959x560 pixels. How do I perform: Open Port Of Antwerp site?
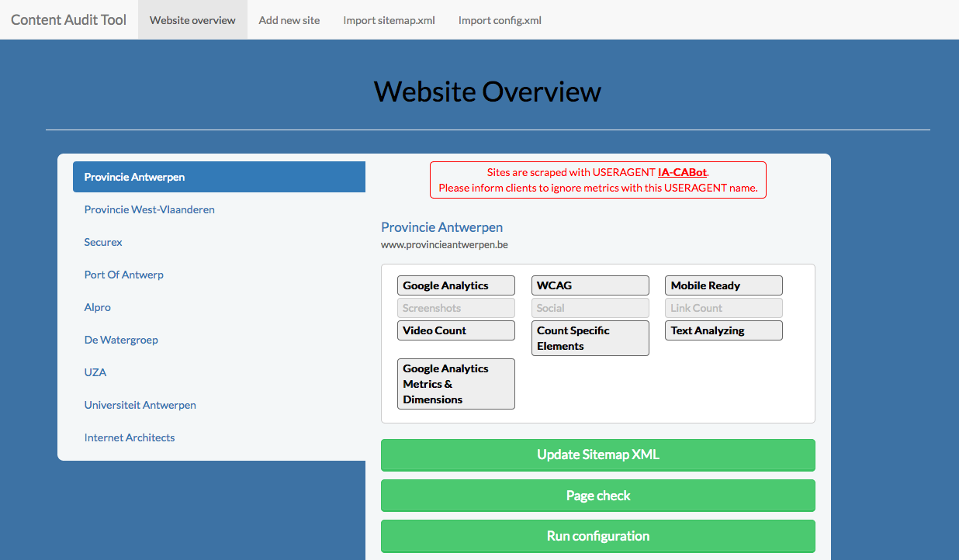pos(219,275)
